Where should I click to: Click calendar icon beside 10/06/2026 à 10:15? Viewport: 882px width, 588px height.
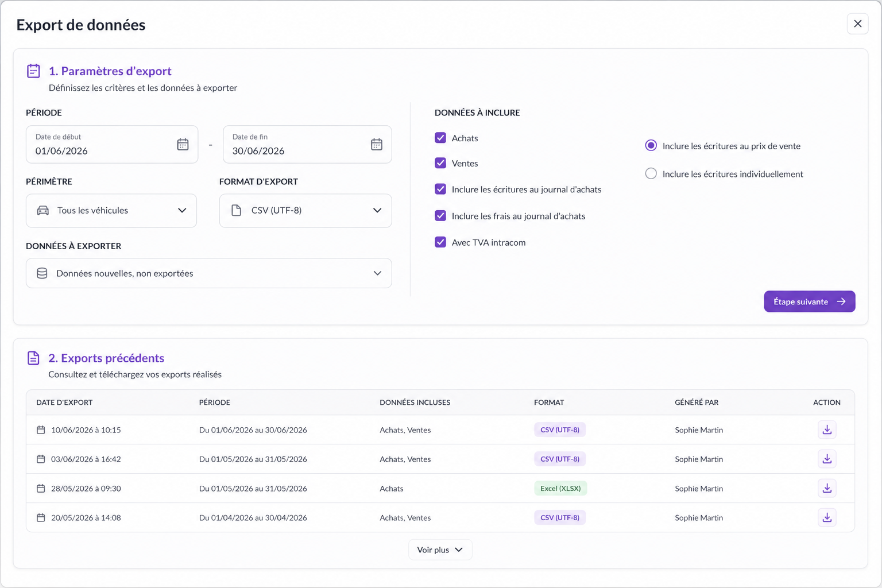click(x=41, y=430)
